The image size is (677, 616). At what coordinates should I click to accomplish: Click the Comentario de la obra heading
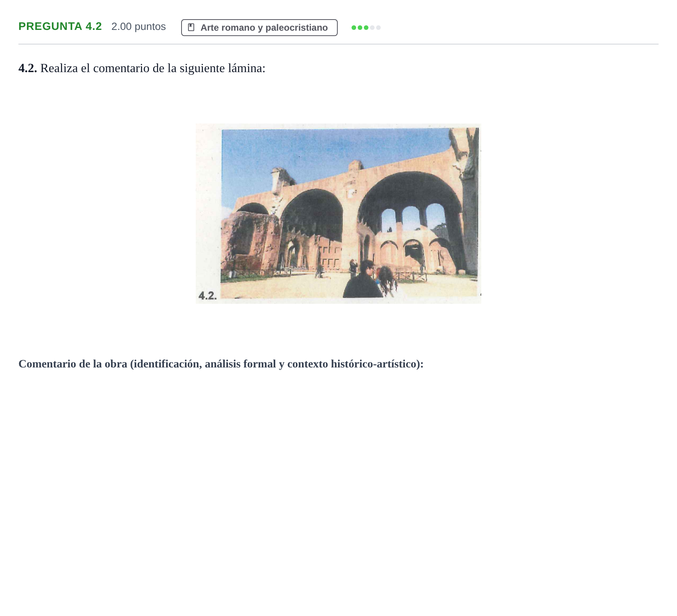221,364
